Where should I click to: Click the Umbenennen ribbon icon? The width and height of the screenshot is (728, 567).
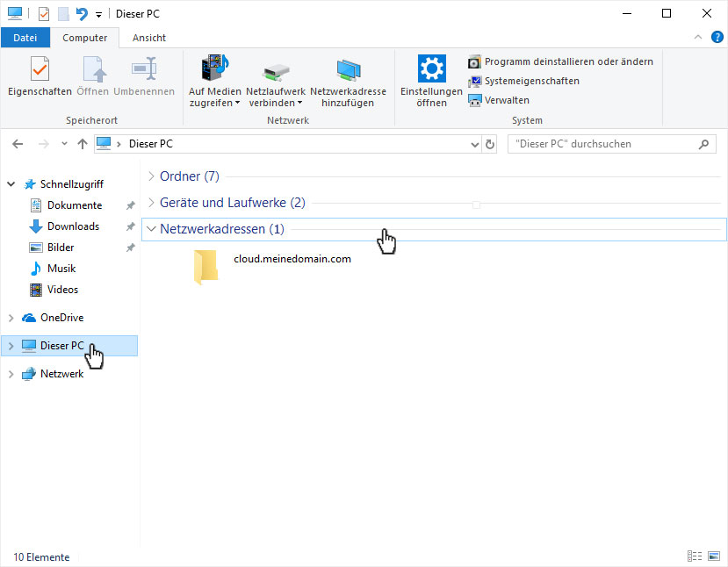[144, 75]
